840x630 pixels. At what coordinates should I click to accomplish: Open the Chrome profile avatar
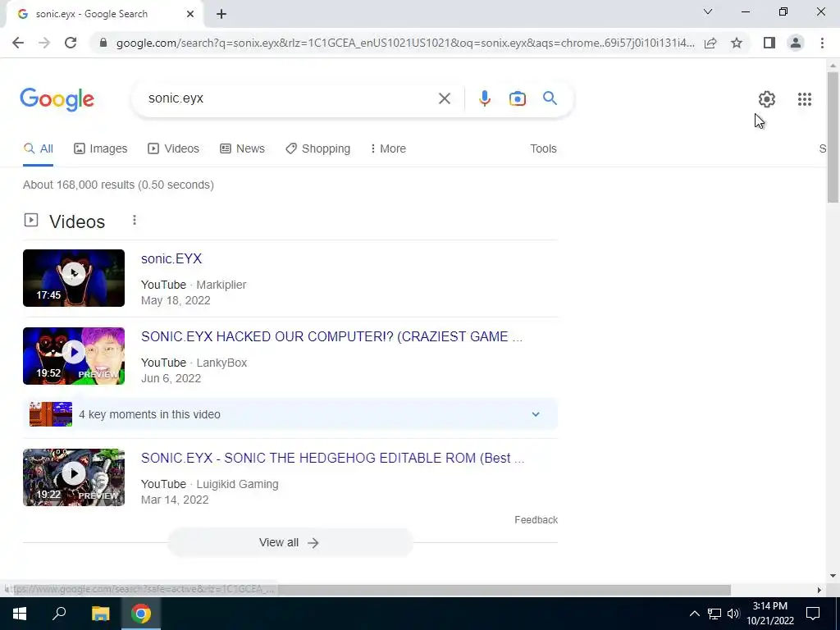point(796,43)
